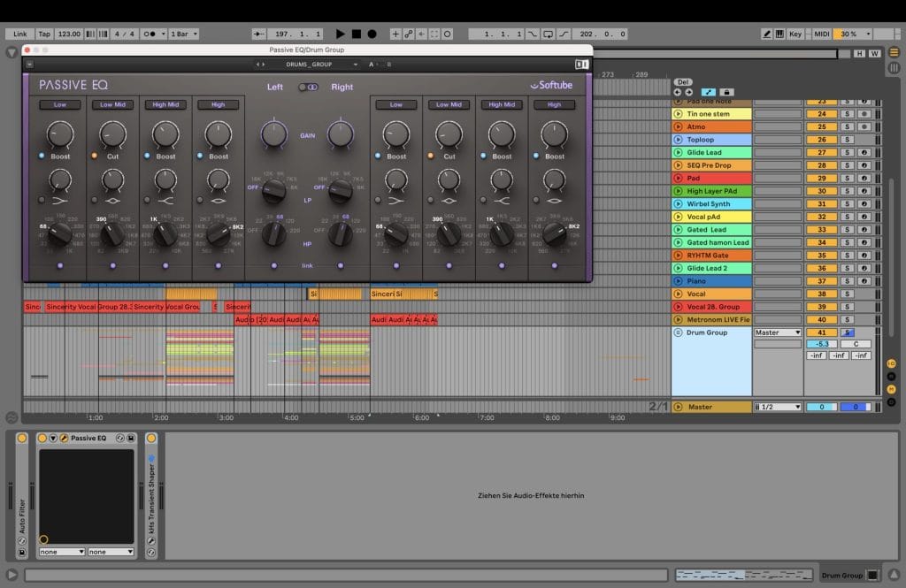Click the Link button in the transport
Viewport: 906px width, 588px height.
(20, 34)
